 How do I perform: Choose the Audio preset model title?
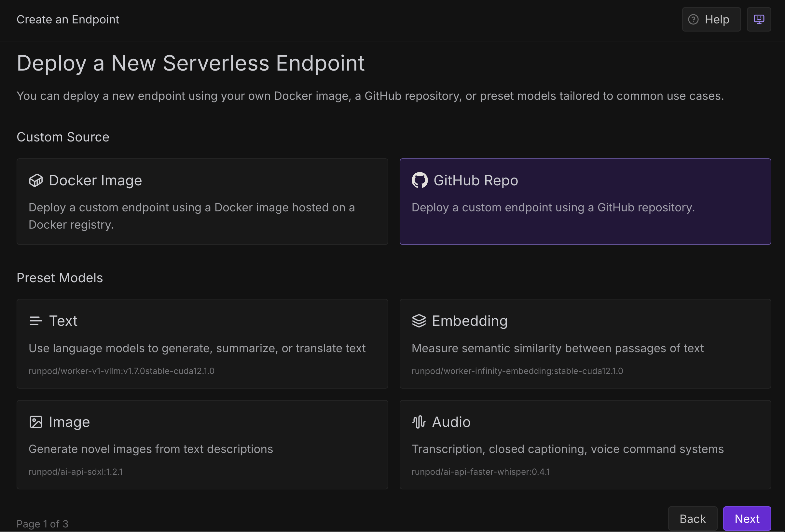(451, 422)
